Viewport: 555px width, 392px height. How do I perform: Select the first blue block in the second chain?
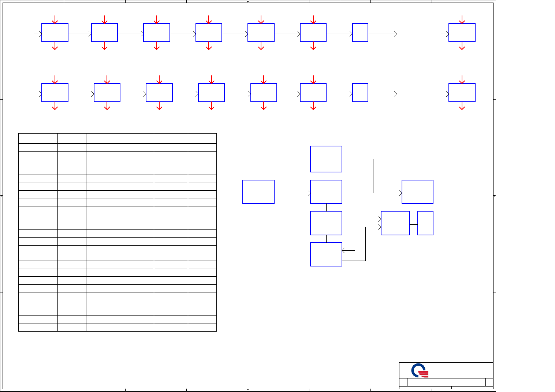tap(55, 93)
